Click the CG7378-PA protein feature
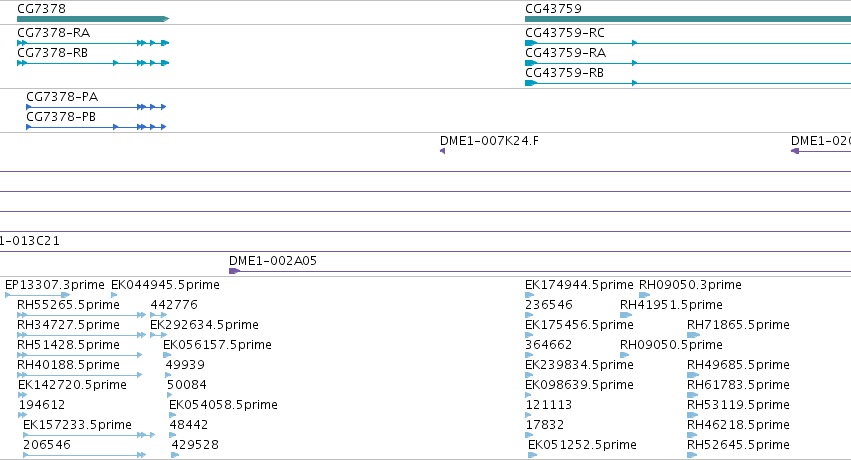Viewport: 851px width, 460px height. click(96, 107)
